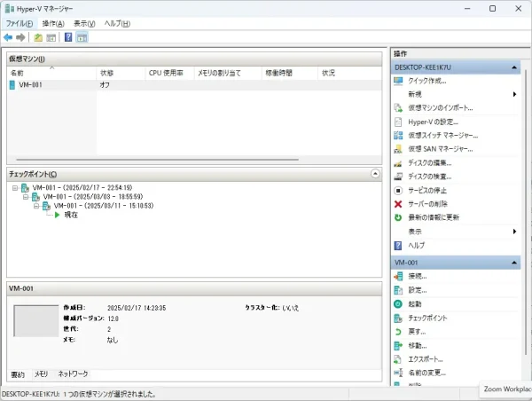The width and height of the screenshot is (532, 401).
Task: Expand the 新規 submenu arrow
Action: pyautogui.click(x=514, y=94)
